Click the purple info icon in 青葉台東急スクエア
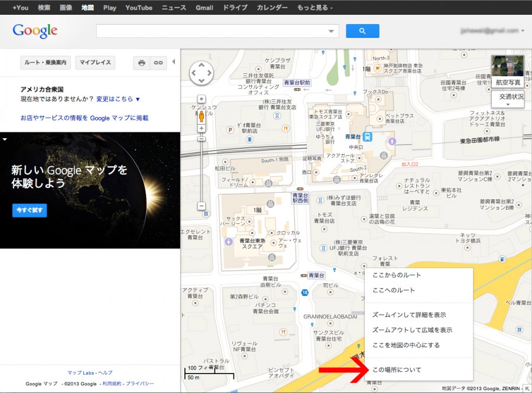 [x=229, y=242]
